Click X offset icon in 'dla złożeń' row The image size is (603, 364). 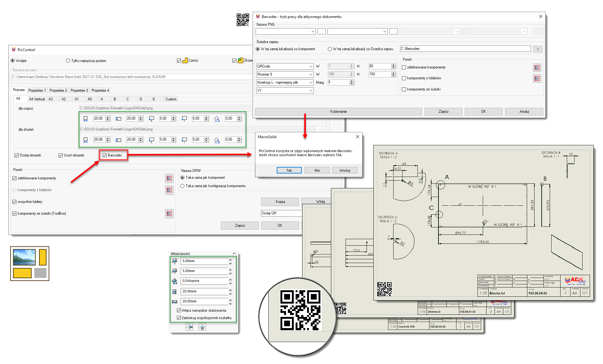(x=151, y=140)
